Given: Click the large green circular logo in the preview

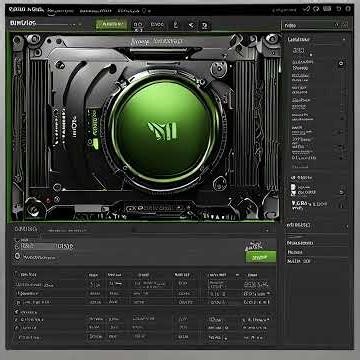Looking at the screenshot, I should 164,130.
